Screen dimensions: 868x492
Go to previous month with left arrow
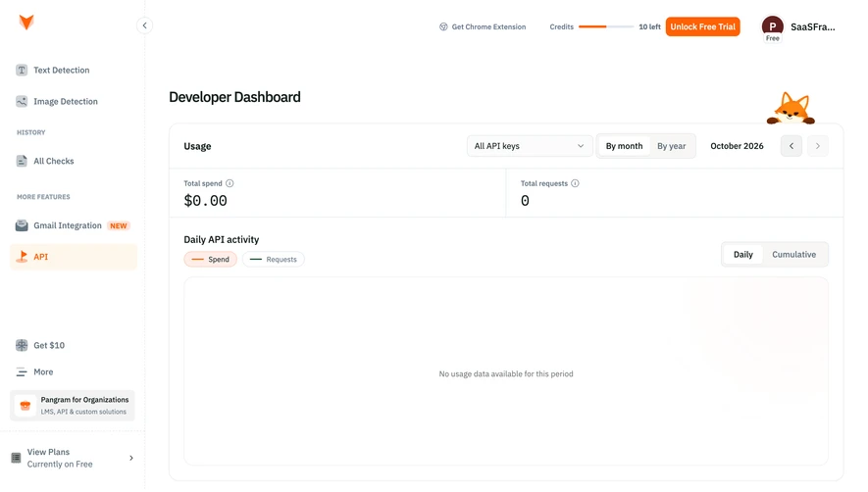point(791,146)
